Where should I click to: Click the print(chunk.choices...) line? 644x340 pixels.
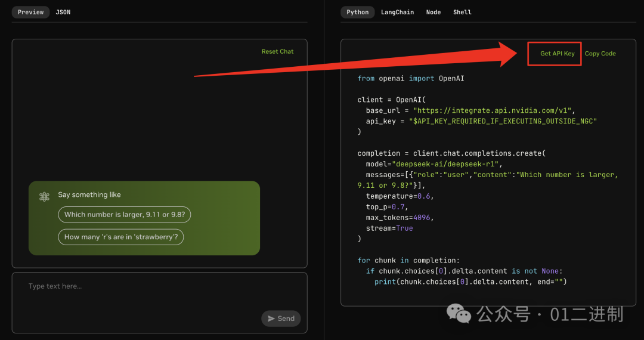470,282
